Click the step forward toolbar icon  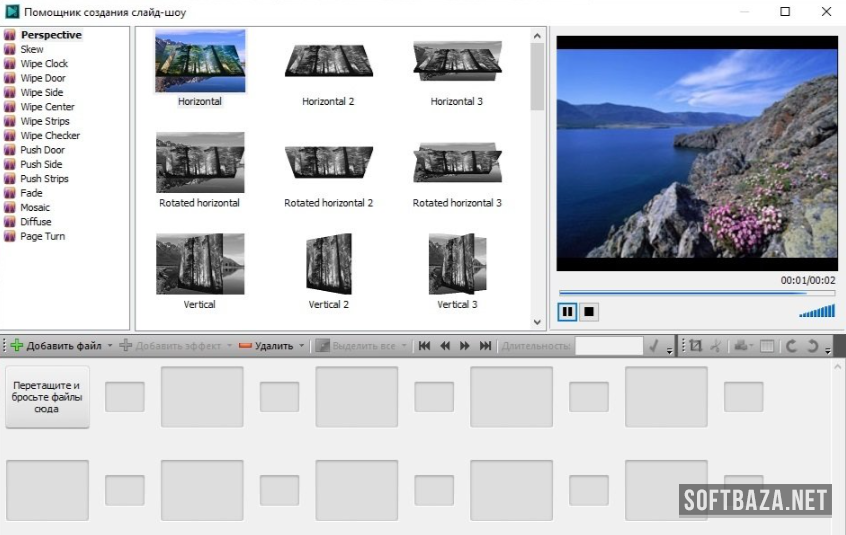point(465,346)
